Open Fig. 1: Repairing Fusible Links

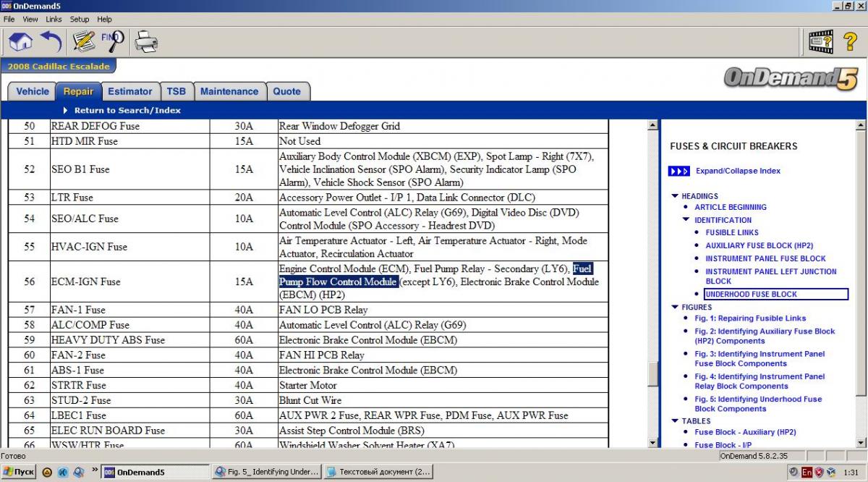(x=750, y=318)
